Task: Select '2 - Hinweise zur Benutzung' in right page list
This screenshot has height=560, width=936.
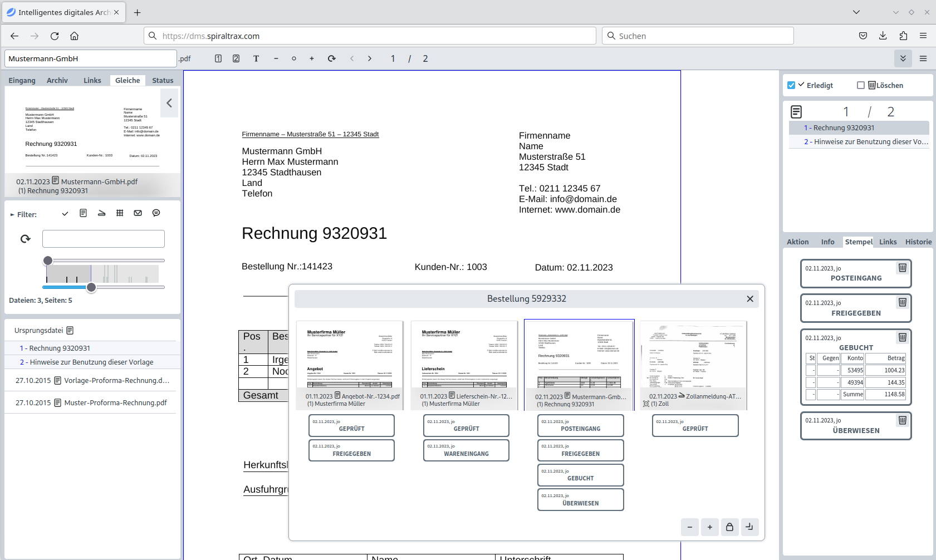Action: coord(865,142)
